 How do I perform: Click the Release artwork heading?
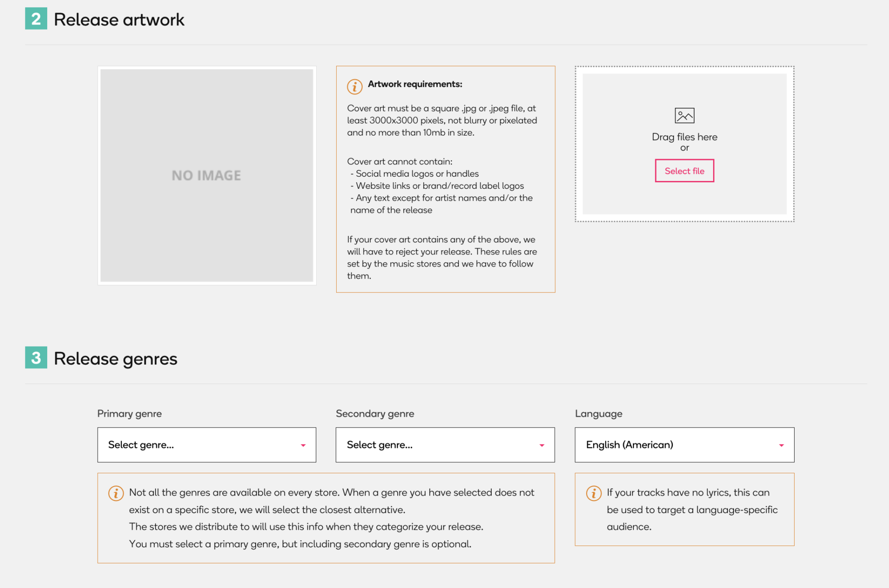pyautogui.click(x=119, y=19)
